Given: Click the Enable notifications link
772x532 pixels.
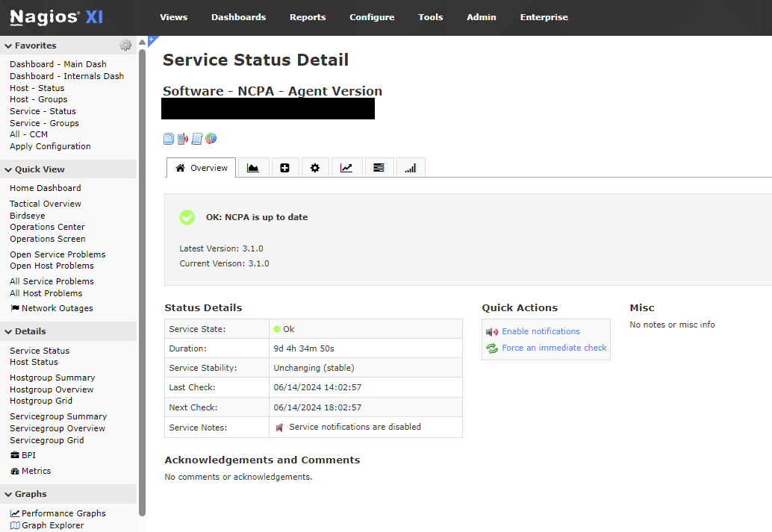Looking at the screenshot, I should tap(541, 331).
